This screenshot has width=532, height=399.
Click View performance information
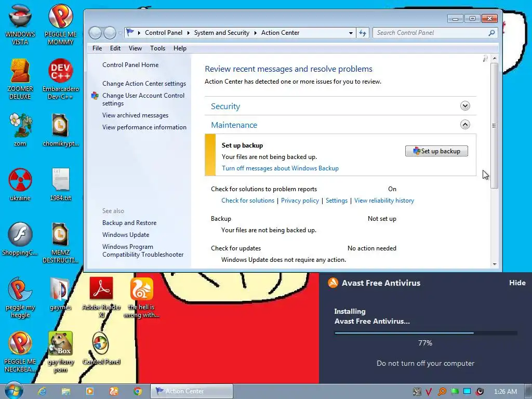(144, 127)
